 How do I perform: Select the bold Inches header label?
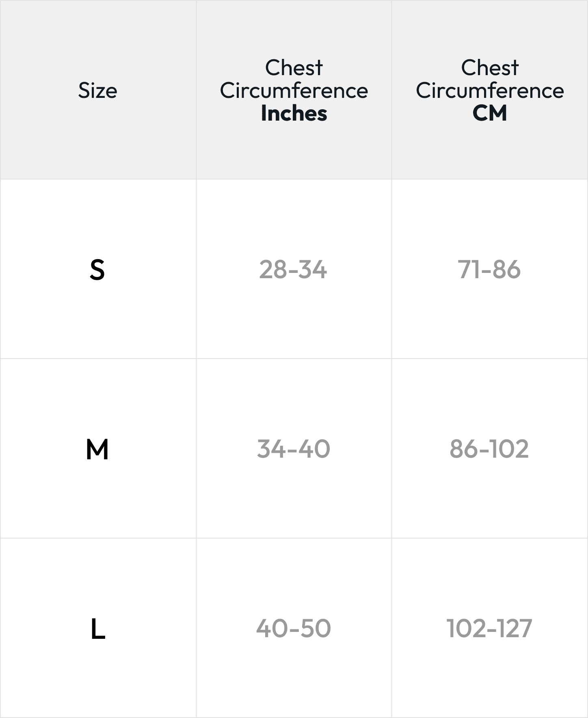(x=294, y=113)
